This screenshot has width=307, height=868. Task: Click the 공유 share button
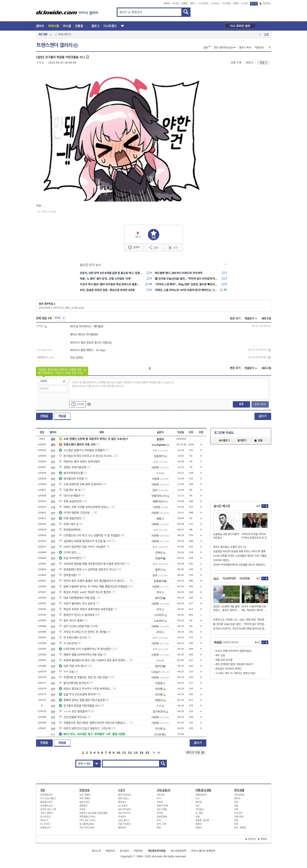(x=154, y=247)
